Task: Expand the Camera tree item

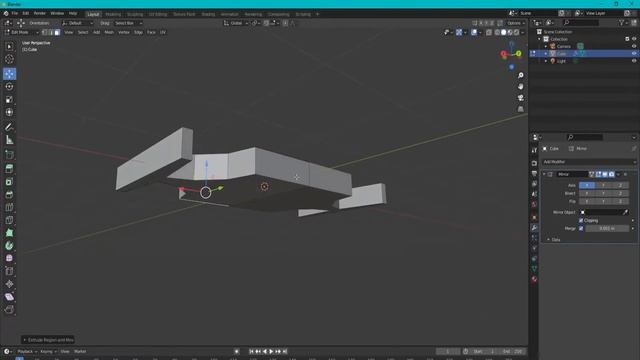Action: tap(546, 47)
